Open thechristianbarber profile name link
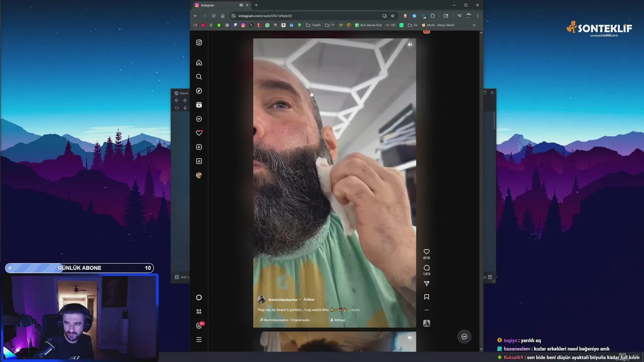The height and width of the screenshot is (362, 644). pyautogui.click(x=283, y=300)
